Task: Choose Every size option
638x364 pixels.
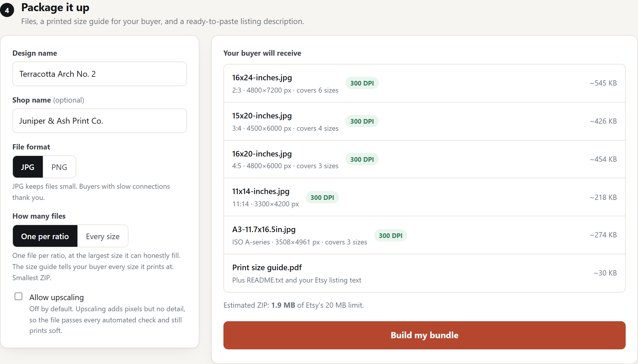Action: click(x=103, y=236)
